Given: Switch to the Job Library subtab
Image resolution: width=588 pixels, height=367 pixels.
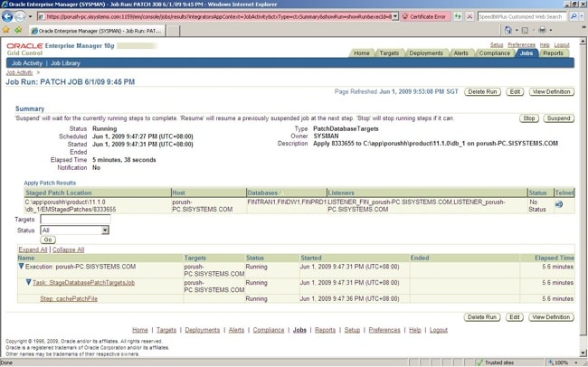Looking at the screenshot, I should (65, 63).
